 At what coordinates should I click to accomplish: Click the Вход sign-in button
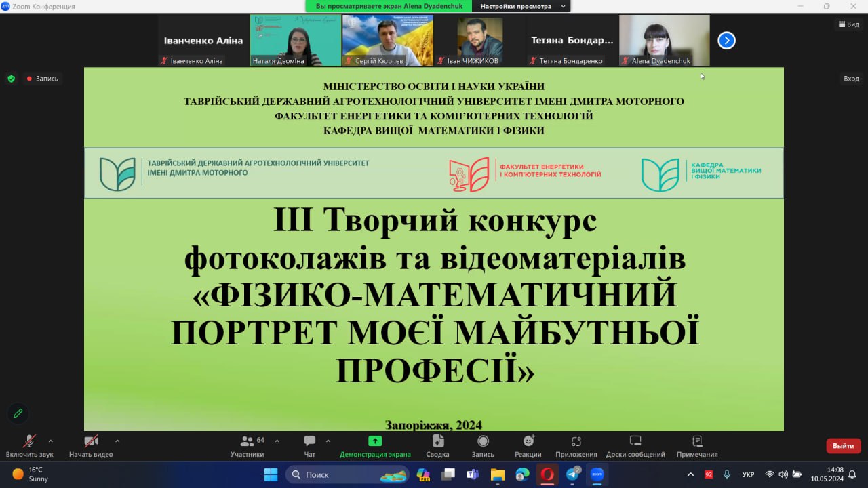tap(851, 79)
